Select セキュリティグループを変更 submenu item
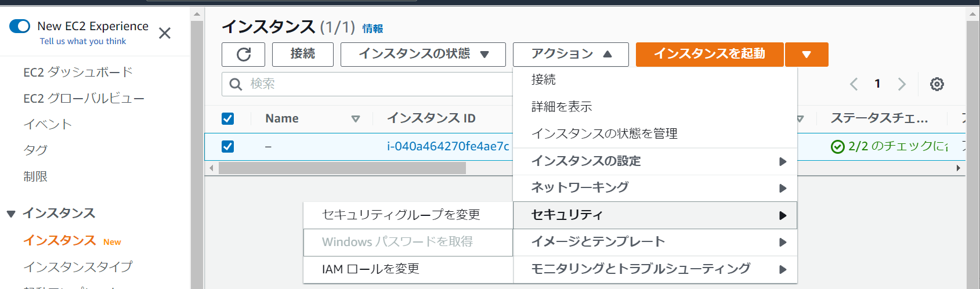Viewport: 980px width, 289px height. (408, 215)
